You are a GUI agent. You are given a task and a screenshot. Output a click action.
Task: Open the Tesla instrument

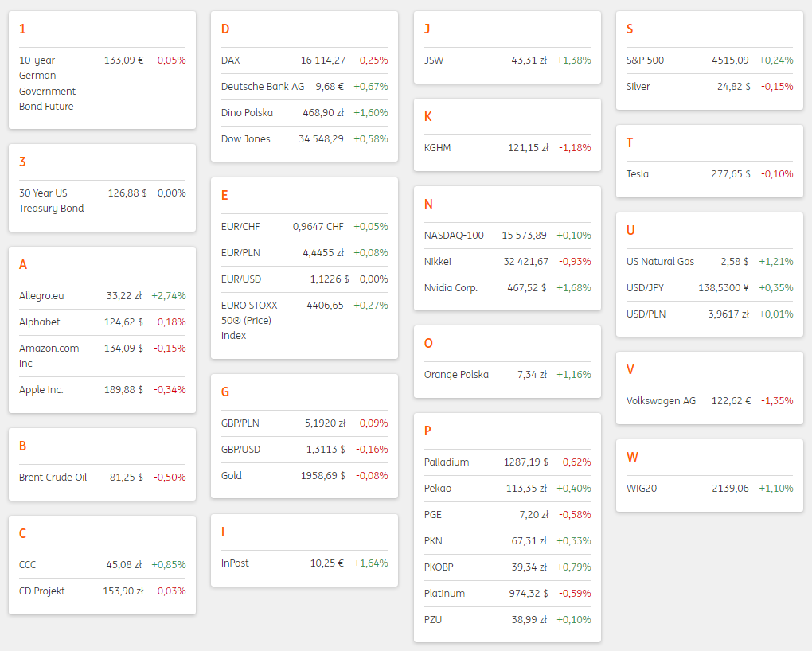click(x=638, y=174)
